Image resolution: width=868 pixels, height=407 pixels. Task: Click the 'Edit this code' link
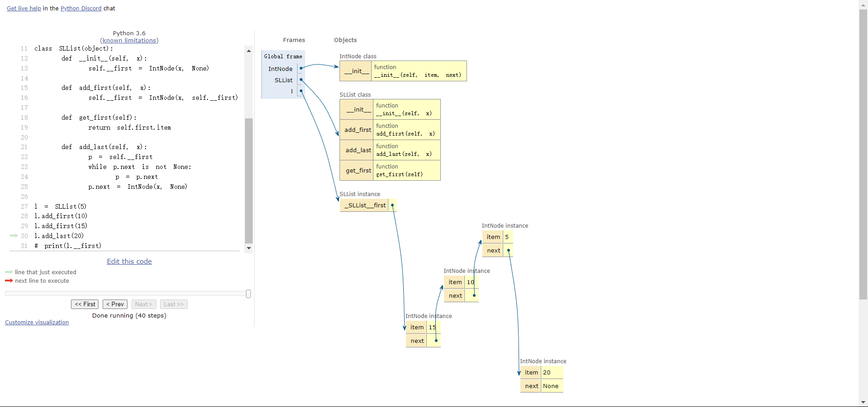[x=129, y=262]
